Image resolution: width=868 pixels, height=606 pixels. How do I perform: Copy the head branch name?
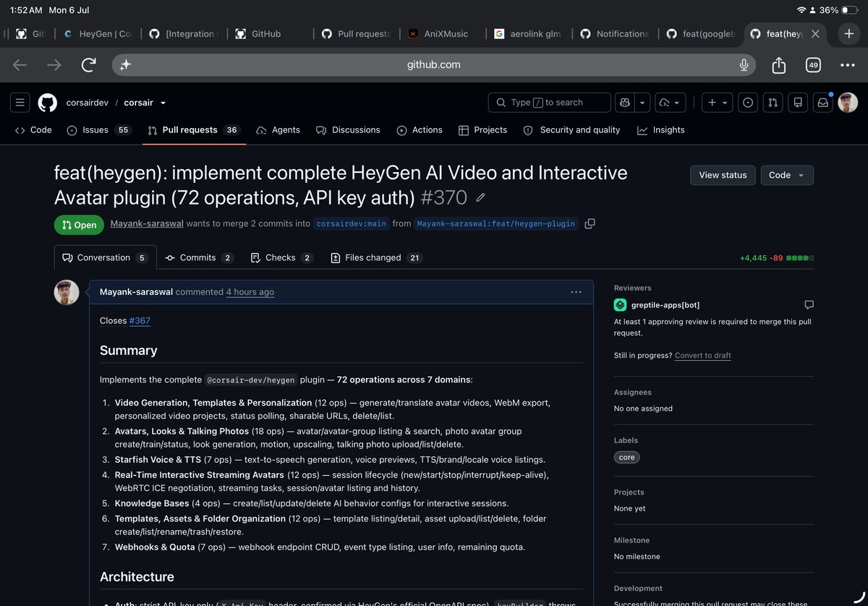point(590,224)
